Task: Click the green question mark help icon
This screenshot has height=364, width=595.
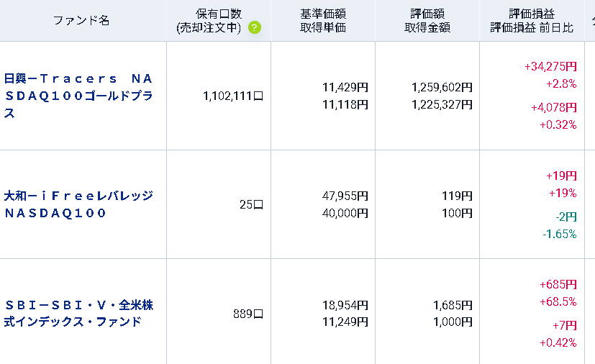Action: (255, 27)
